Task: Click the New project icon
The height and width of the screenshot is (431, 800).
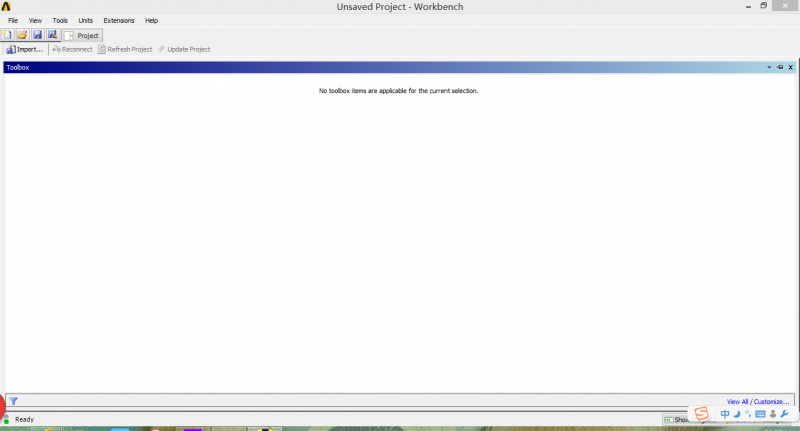Action: (7, 35)
